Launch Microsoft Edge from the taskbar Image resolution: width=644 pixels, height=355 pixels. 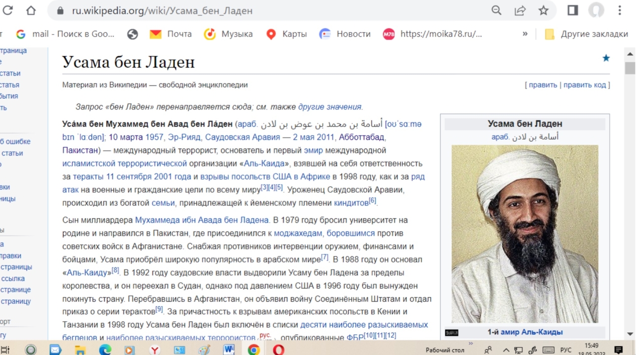(x=105, y=349)
